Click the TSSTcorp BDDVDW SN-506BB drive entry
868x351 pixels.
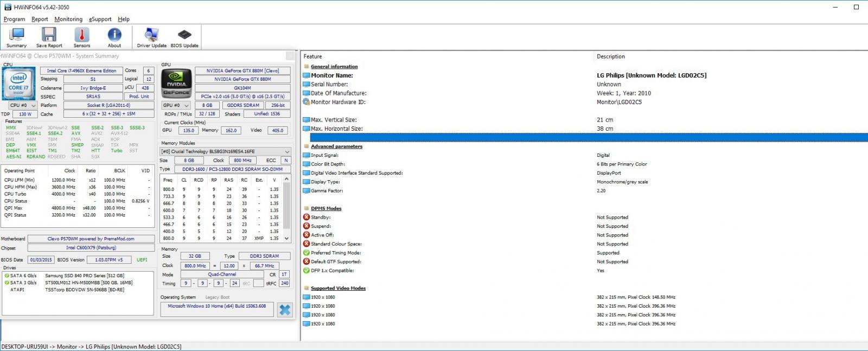[x=85, y=290]
